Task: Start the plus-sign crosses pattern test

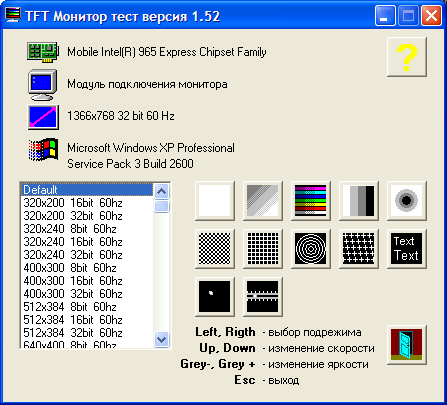Action: pyautogui.click(x=359, y=249)
